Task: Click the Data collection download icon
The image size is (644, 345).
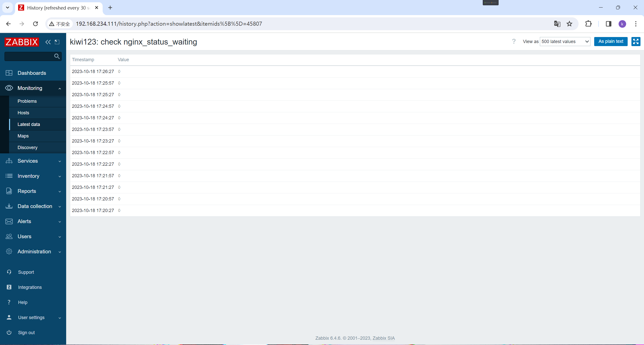Action: click(9, 206)
